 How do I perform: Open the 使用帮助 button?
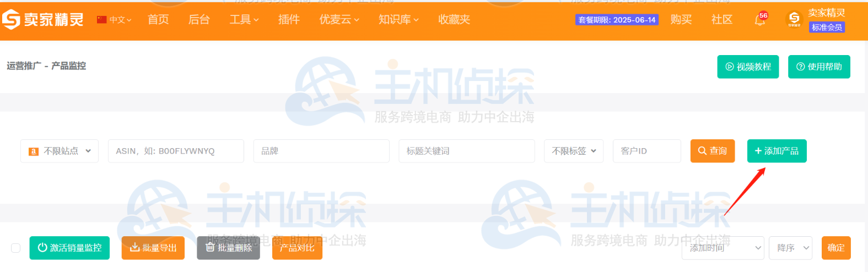(819, 67)
